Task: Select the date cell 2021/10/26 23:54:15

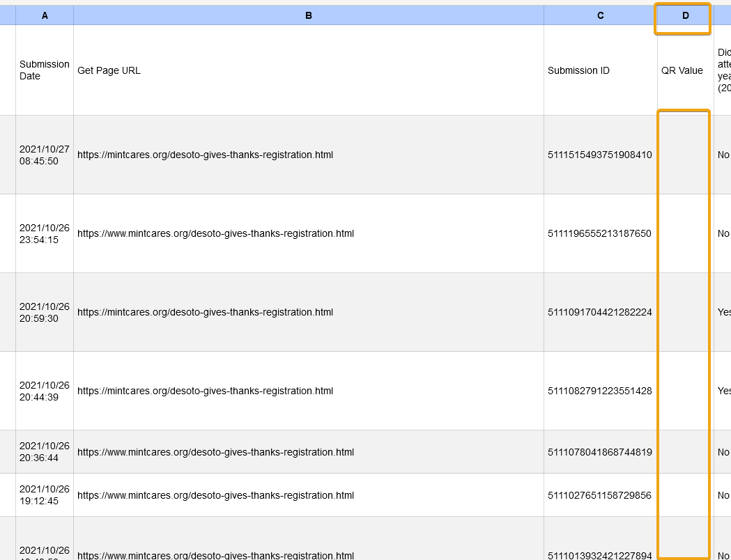Action: pos(45,233)
